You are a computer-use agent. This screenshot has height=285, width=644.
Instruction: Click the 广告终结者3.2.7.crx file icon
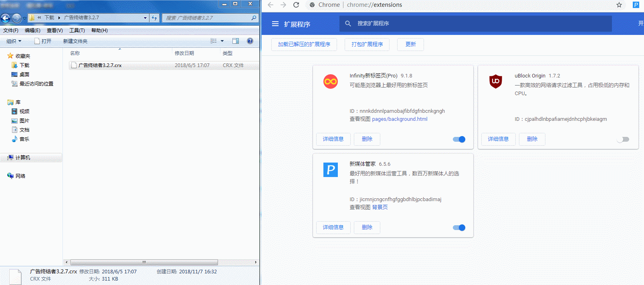click(x=74, y=65)
